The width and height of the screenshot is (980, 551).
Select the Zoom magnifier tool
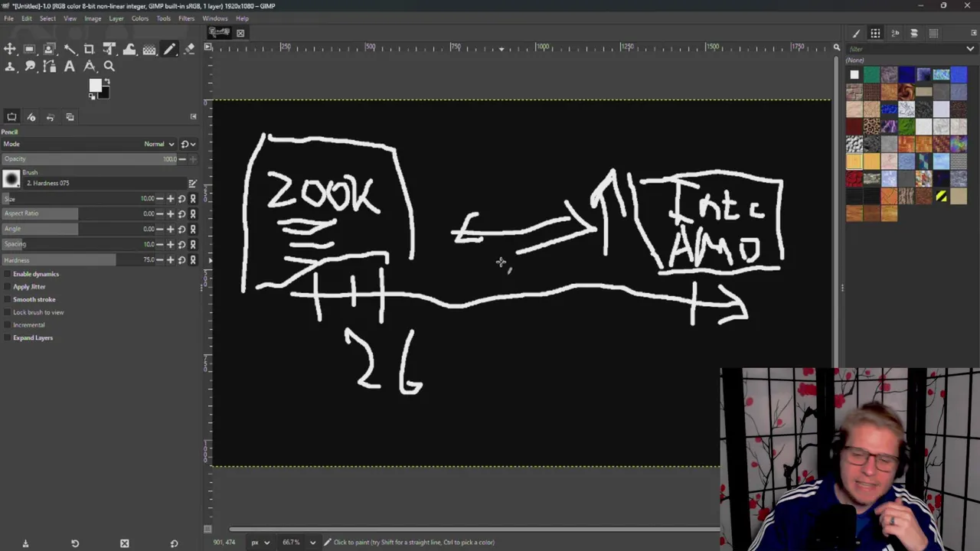[109, 67]
